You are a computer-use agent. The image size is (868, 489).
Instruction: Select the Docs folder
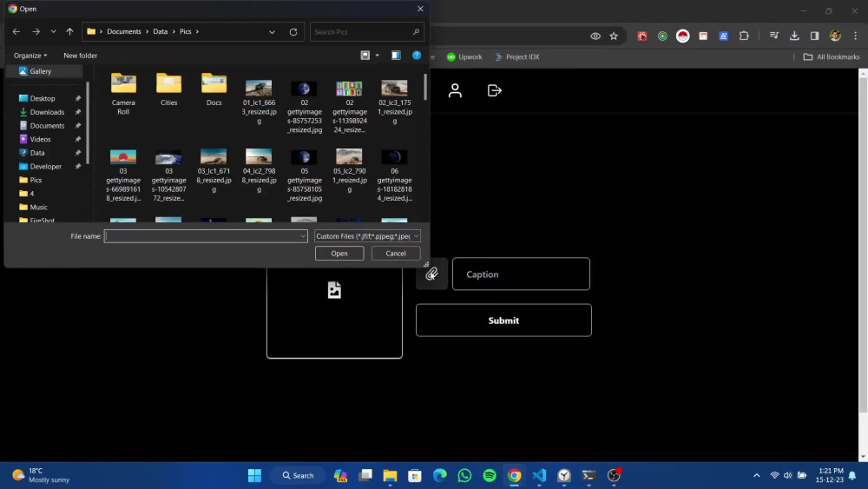214,90
